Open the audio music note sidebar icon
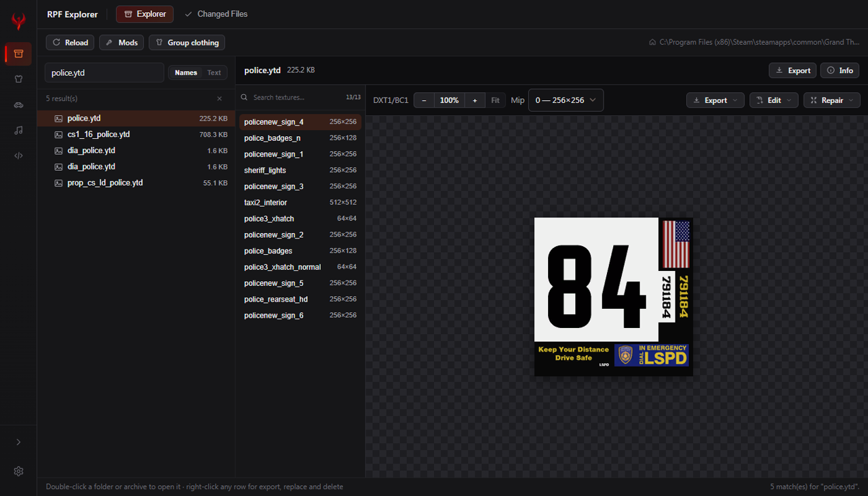Viewport: 868px width, 496px height. (18, 130)
